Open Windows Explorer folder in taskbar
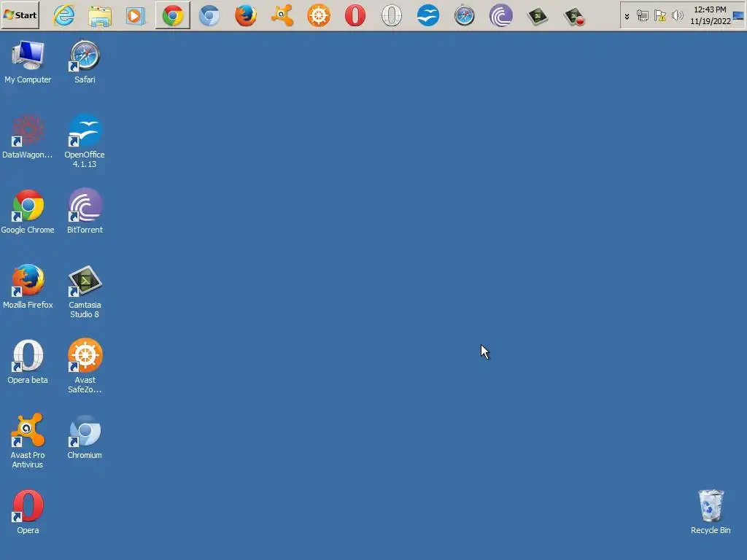The height and width of the screenshot is (560, 747). click(100, 16)
